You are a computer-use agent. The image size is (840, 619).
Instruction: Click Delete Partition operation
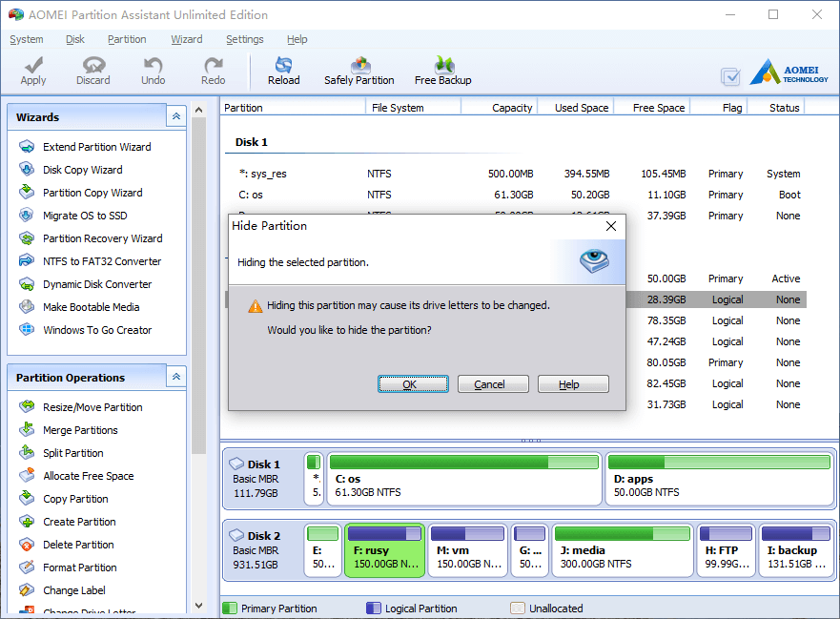78,545
